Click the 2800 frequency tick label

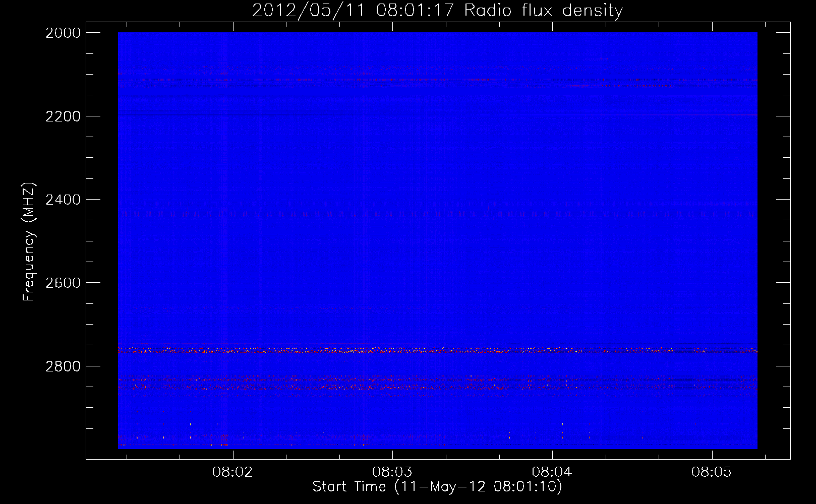coord(63,366)
